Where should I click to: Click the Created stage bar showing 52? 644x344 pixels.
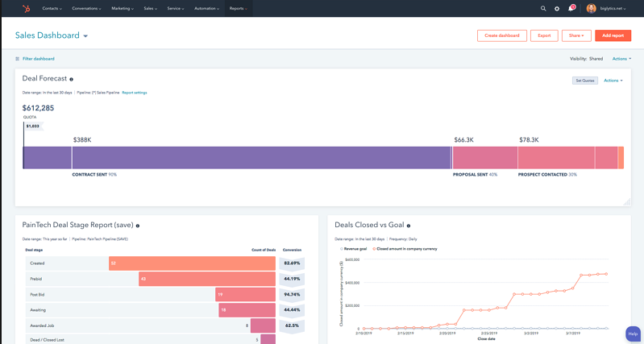pos(192,263)
